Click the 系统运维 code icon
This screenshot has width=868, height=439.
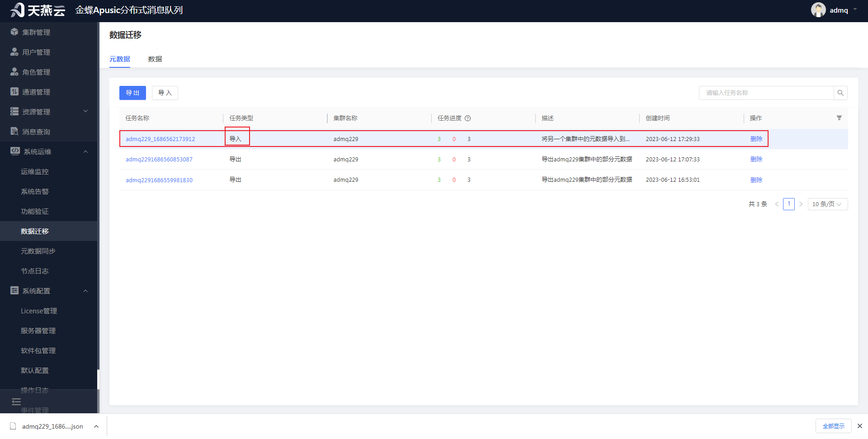(x=15, y=151)
